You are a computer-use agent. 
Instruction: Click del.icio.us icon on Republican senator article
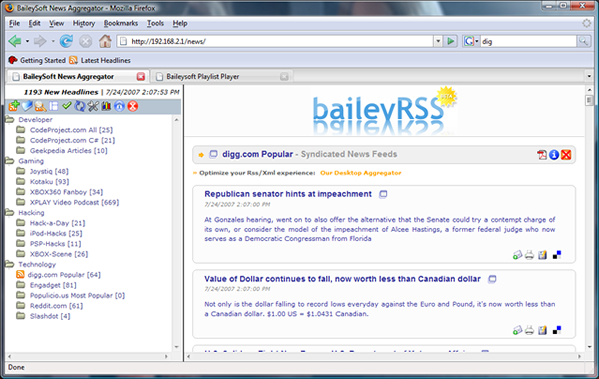557,255
